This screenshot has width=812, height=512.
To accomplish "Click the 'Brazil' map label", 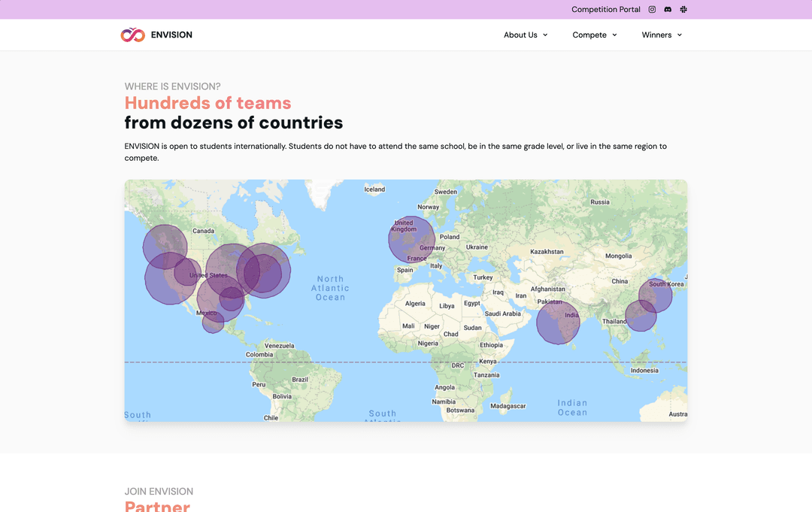I will click(x=300, y=380).
